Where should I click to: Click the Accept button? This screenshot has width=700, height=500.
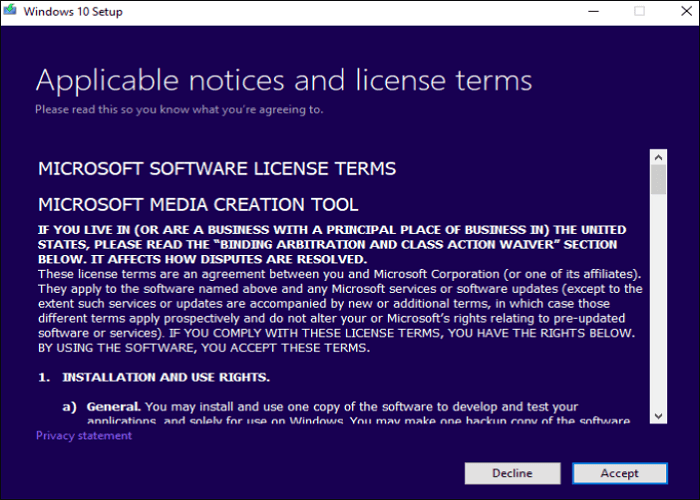620,473
